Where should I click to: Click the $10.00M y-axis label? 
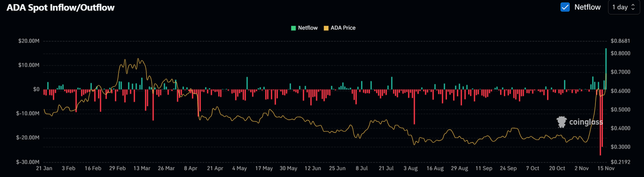(x=29, y=65)
